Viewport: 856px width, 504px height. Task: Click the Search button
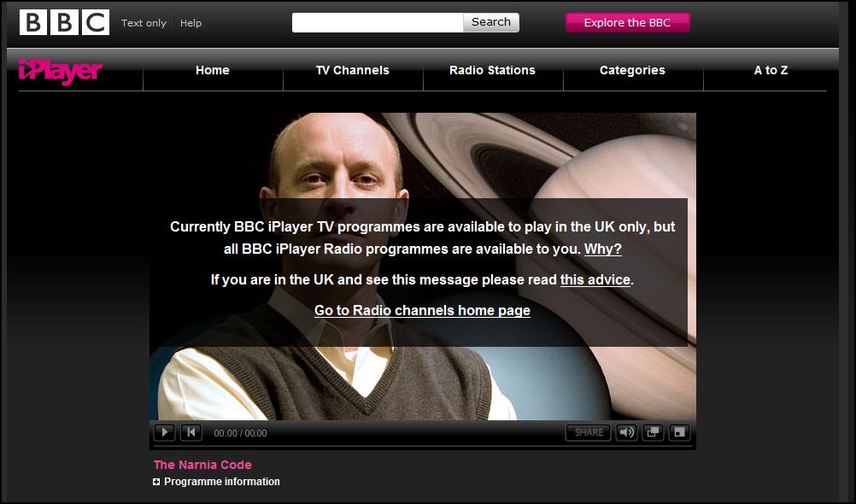(491, 22)
